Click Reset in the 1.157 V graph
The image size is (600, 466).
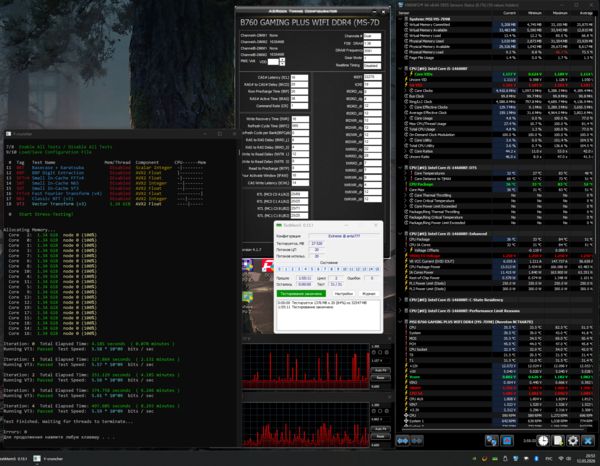click(381, 378)
